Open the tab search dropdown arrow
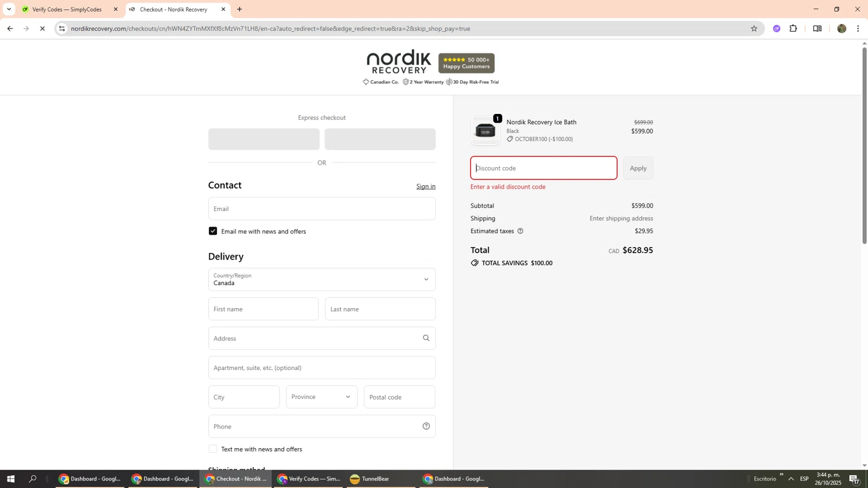 [9, 9]
